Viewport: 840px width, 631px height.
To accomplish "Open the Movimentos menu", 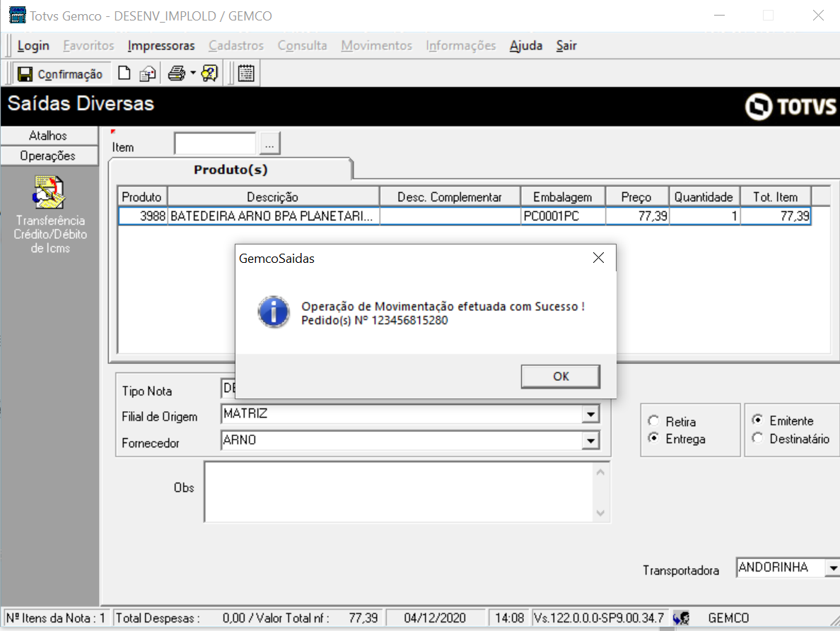I will [x=377, y=45].
